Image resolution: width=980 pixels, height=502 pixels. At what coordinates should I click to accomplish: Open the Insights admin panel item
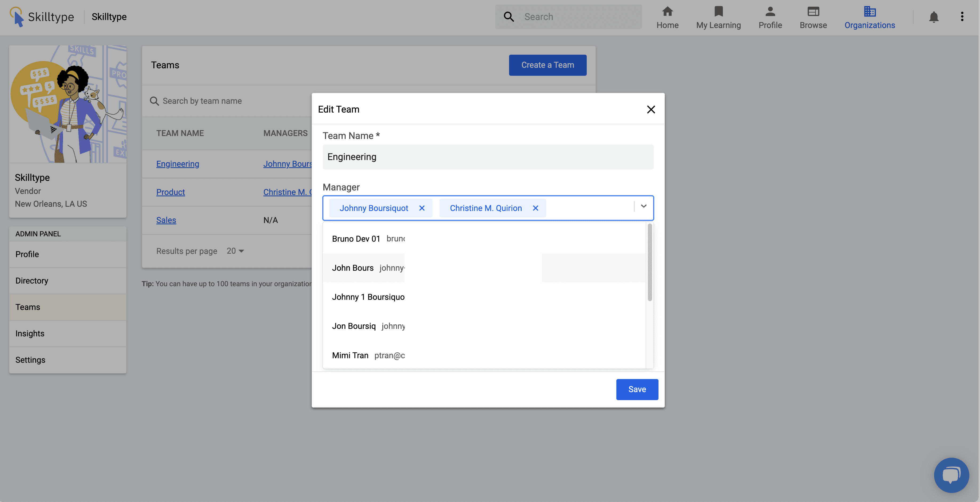(30, 333)
